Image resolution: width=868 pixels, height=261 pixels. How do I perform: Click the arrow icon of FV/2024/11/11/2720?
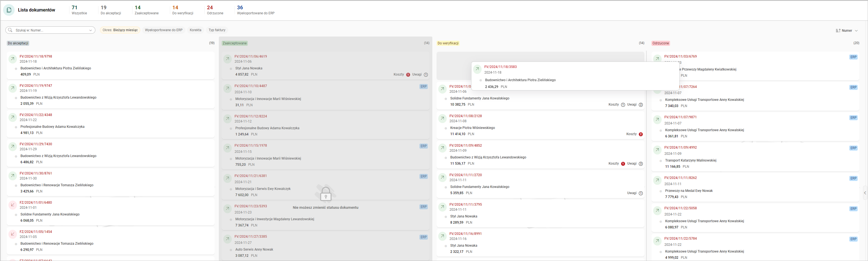(x=442, y=178)
